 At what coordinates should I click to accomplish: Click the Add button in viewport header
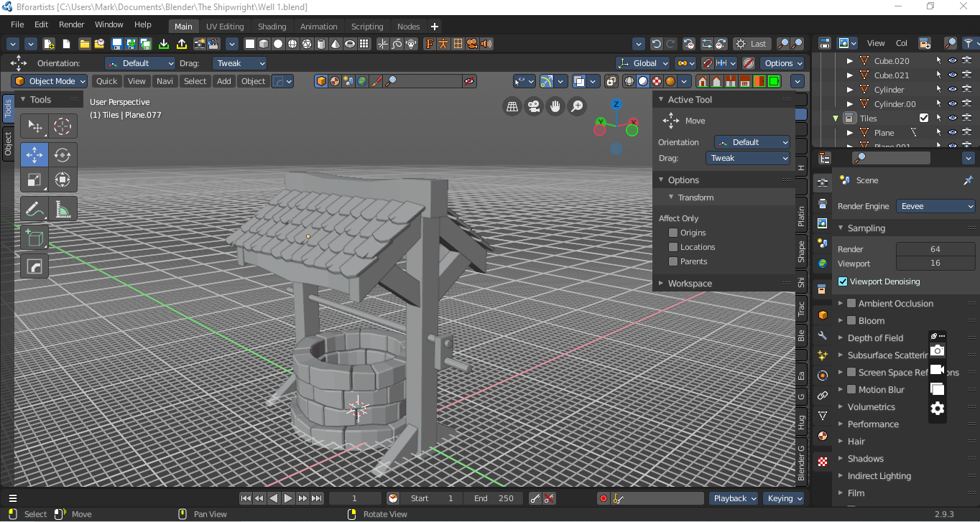pyautogui.click(x=224, y=81)
